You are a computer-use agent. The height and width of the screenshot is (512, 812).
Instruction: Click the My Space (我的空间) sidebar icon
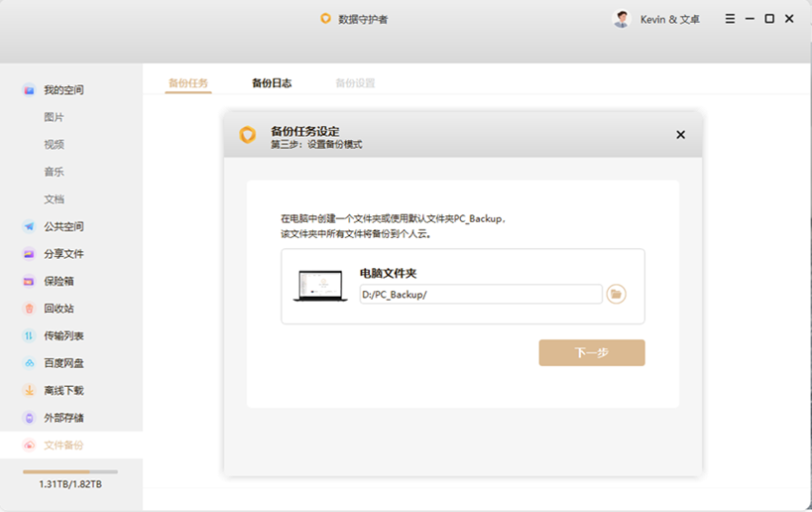click(x=30, y=90)
